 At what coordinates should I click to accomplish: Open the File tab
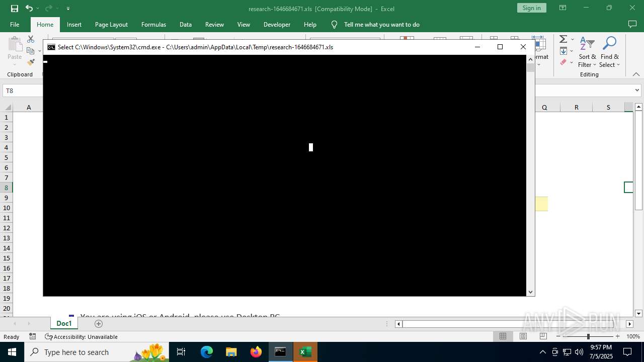tap(15, 24)
